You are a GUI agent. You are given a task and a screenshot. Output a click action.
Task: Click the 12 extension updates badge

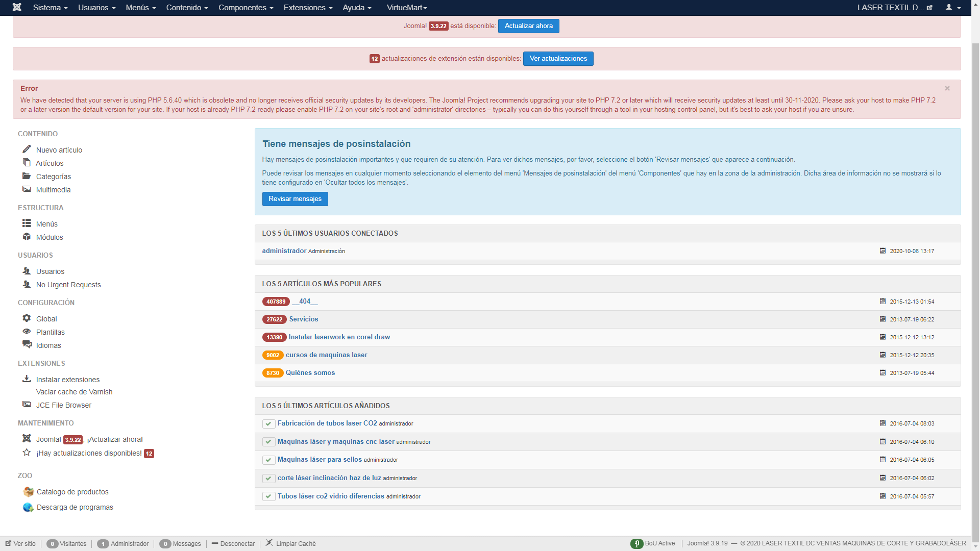tap(375, 59)
